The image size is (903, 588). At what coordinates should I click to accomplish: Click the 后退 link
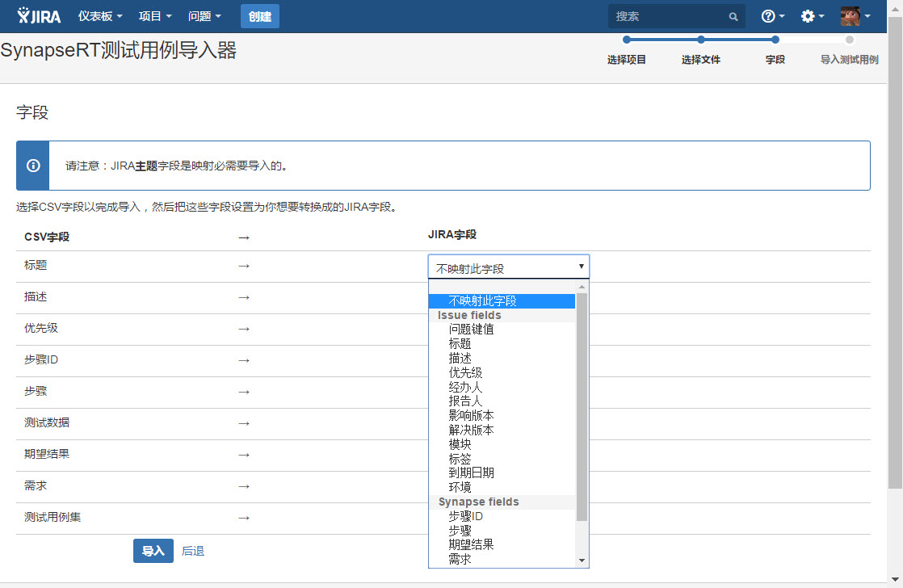coord(193,551)
